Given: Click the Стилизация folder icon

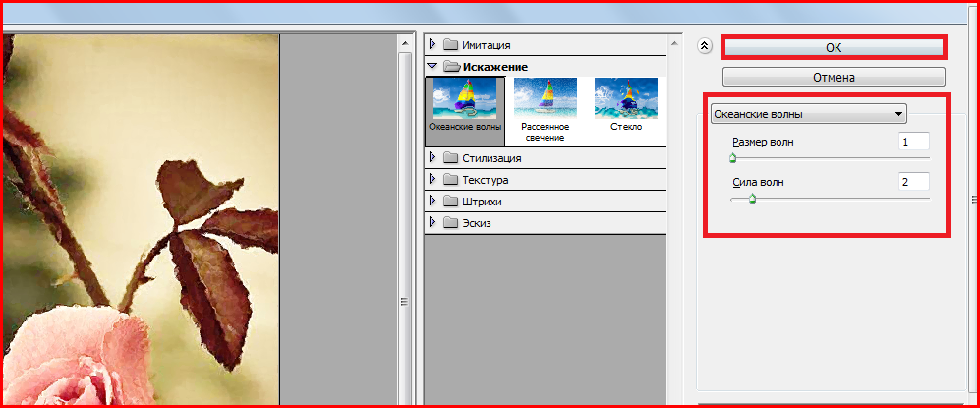Looking at the screenshot, I should click(x=450, y=158).
